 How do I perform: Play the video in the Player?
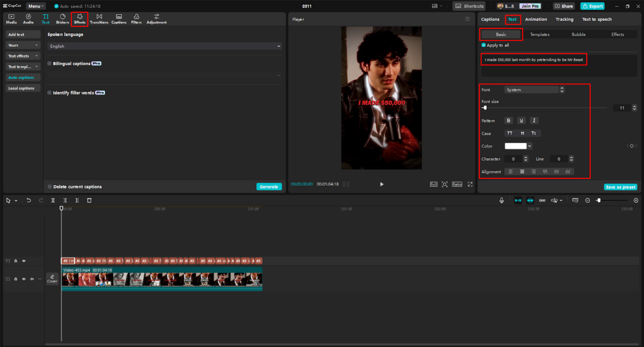[382, 184]
